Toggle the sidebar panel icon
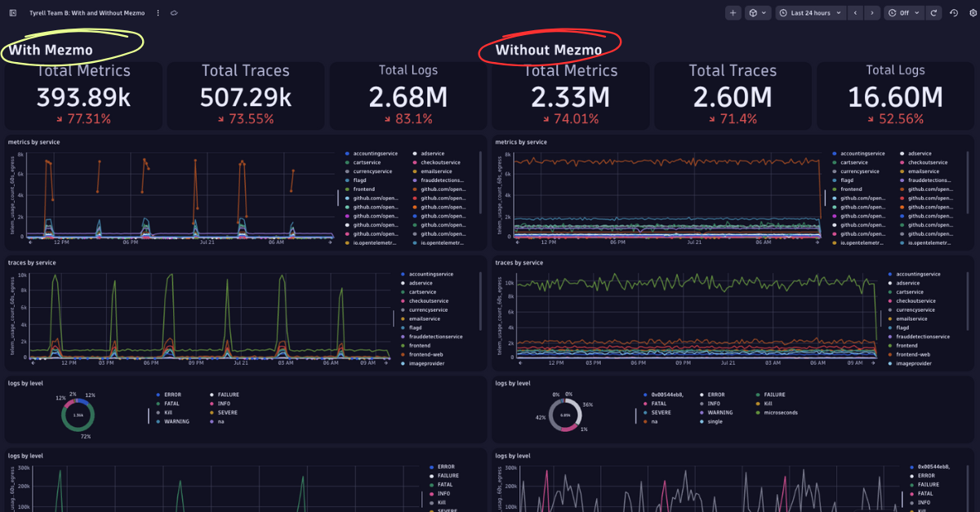 click(12, 13)
